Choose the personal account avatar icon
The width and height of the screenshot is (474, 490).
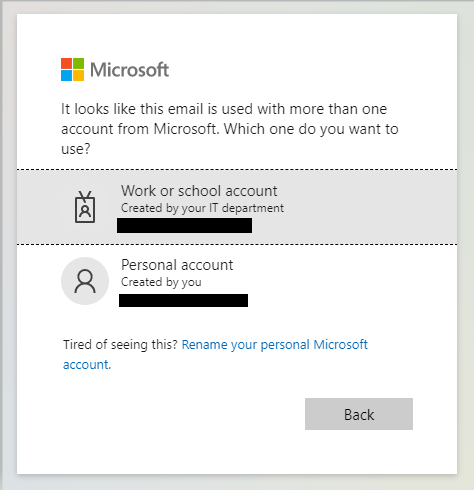point(85,281)
